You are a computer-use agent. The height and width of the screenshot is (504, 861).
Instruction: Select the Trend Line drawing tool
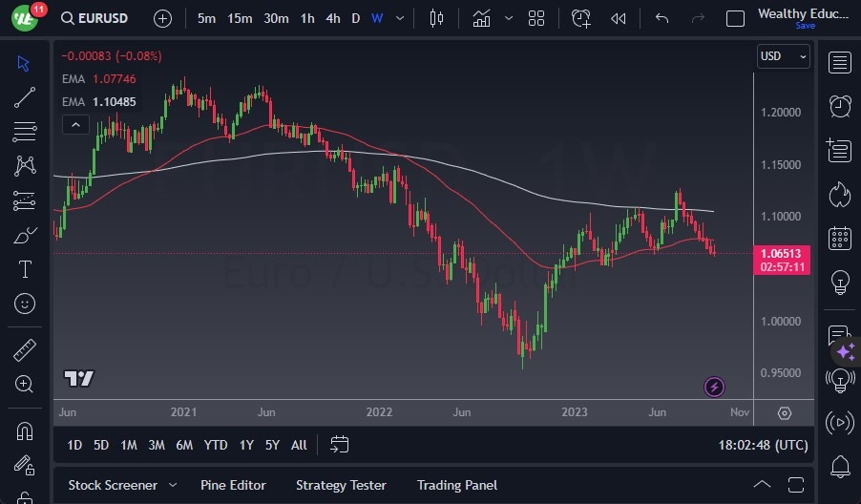tap(25, 96)
